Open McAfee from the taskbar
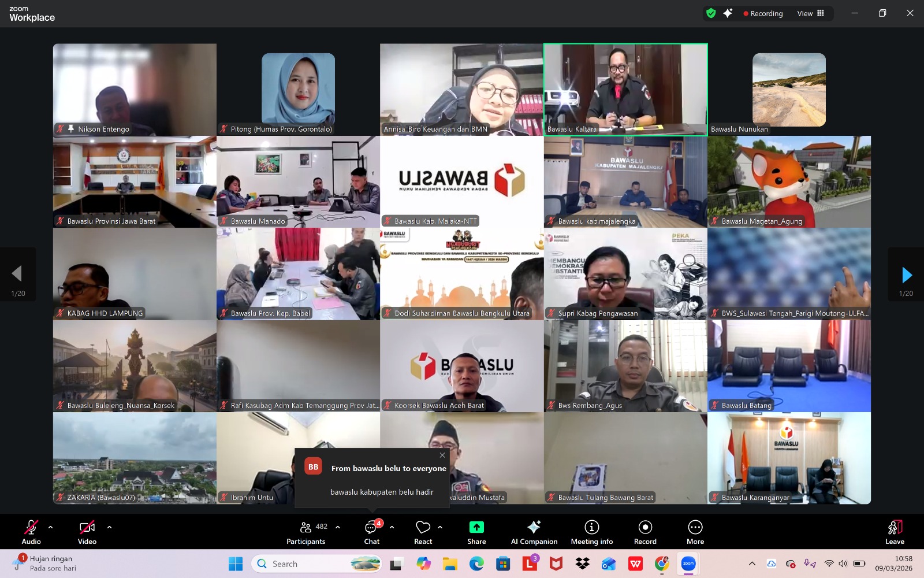The height and width of the screenshot is (578, 924). pos(556,564)
